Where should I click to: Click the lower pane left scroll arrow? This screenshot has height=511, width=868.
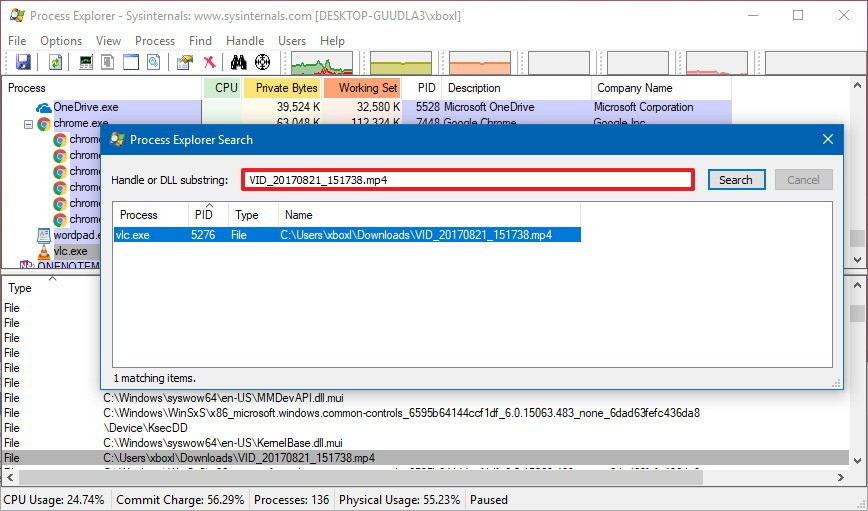10,477
